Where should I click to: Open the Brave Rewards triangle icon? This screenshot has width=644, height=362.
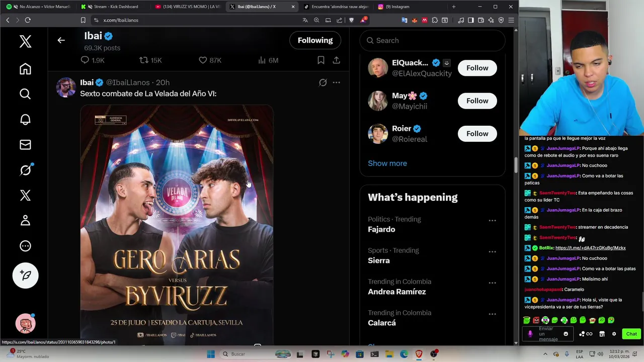(x=363, y=20)
